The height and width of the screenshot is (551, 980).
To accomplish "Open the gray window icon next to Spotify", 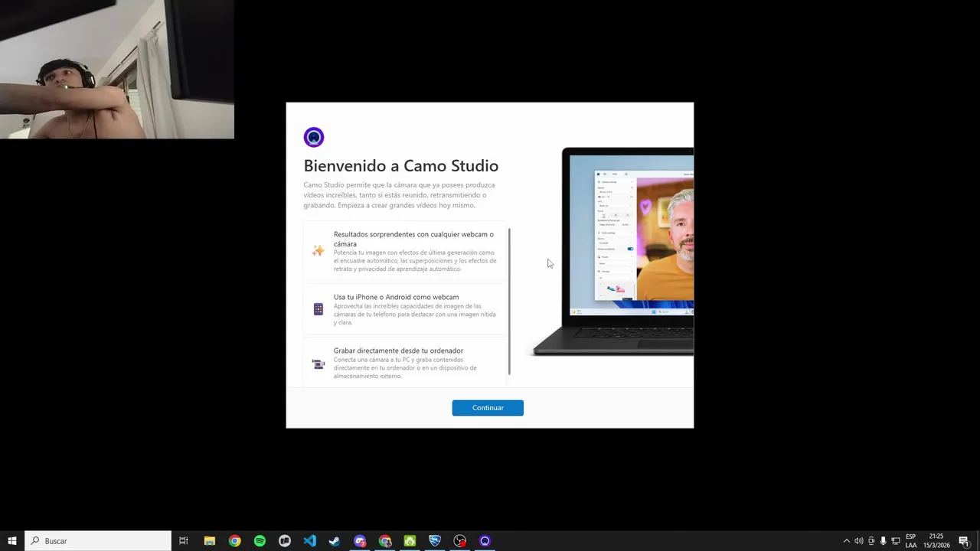I will (285, 541).
